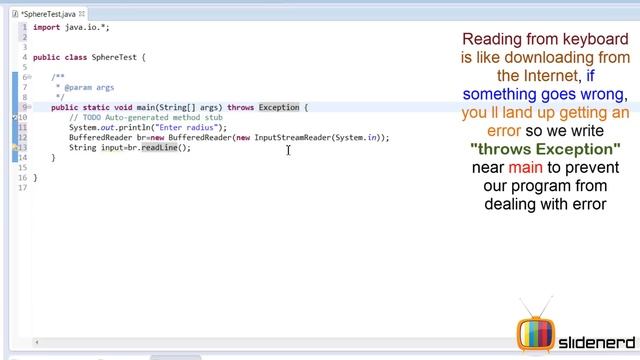Collapse the Javadoc comment fold at line 6
The image size is (640, 360).
[30, 77]
